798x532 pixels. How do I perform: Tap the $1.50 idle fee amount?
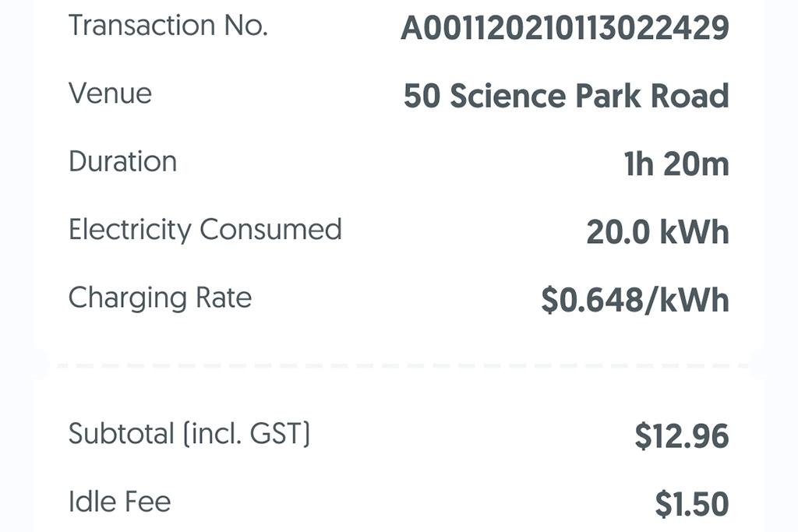click(691, 504)
